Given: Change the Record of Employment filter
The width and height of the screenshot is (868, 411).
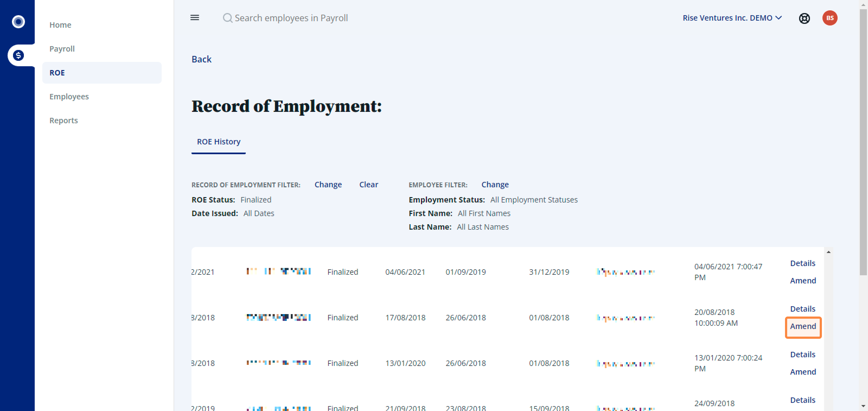Looking at the screenshot, I should pyautogui.click(x=328, y=185).
